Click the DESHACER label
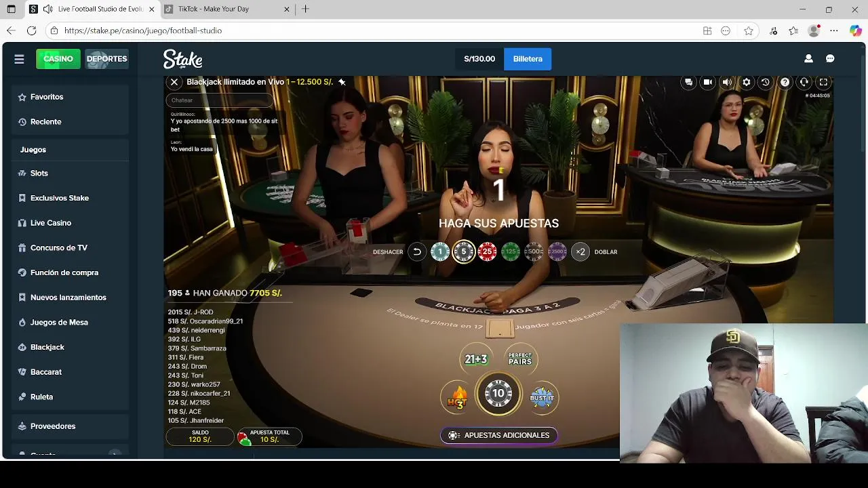 (x=388, y=252)
